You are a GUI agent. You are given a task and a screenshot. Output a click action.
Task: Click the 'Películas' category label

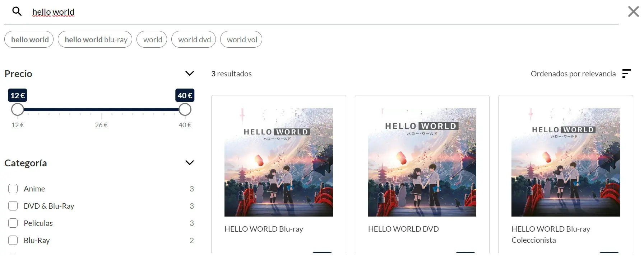coord(38,223)
